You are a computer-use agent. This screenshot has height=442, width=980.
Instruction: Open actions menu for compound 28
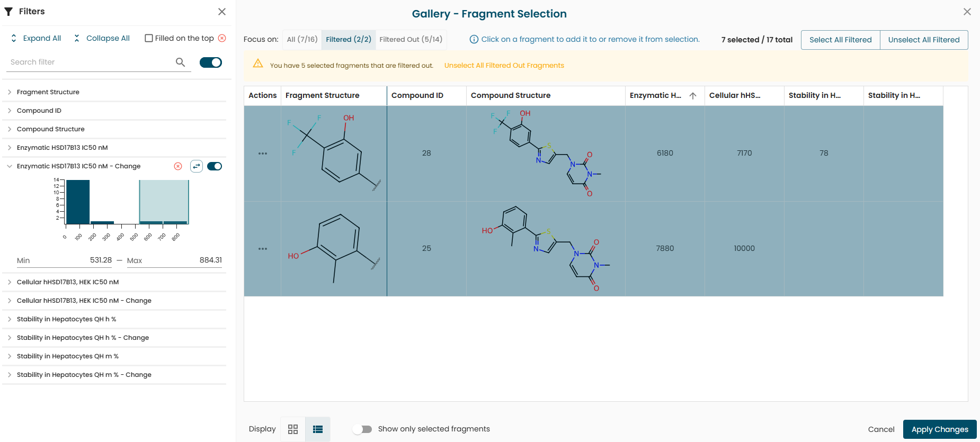263,154
